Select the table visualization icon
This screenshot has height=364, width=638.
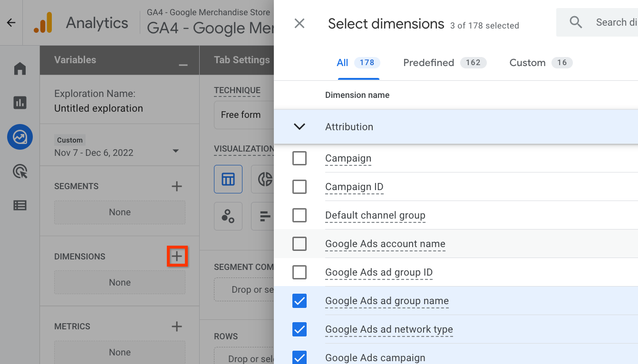[228, 179]
